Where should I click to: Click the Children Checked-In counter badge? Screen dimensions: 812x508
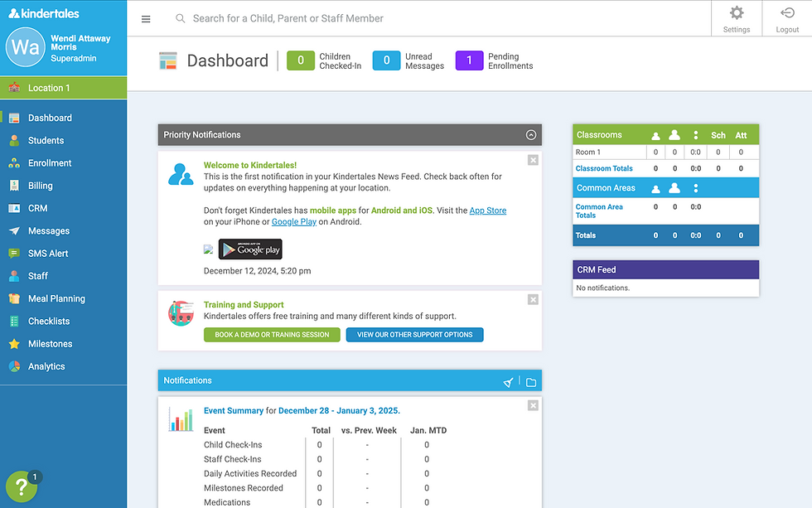[x=300, y=60]
